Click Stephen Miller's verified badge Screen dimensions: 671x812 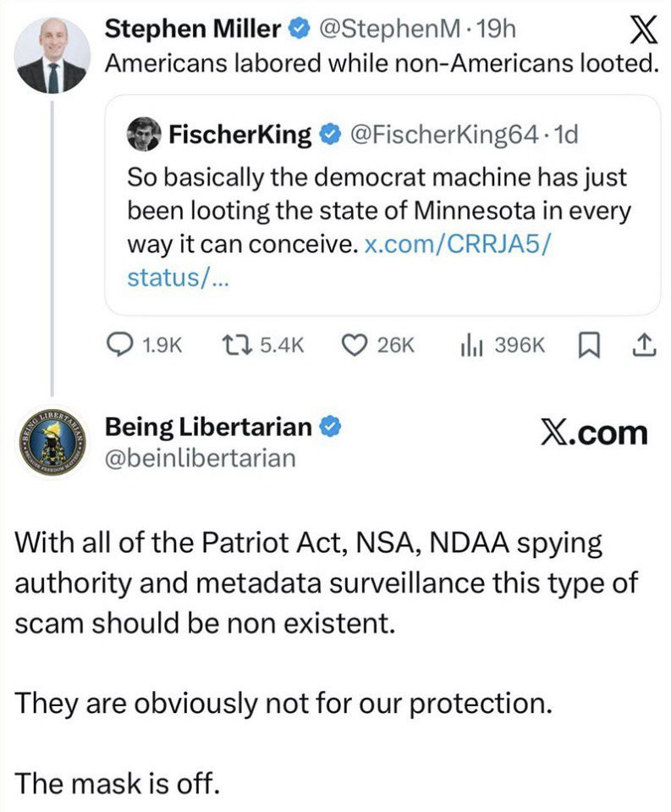297,30
